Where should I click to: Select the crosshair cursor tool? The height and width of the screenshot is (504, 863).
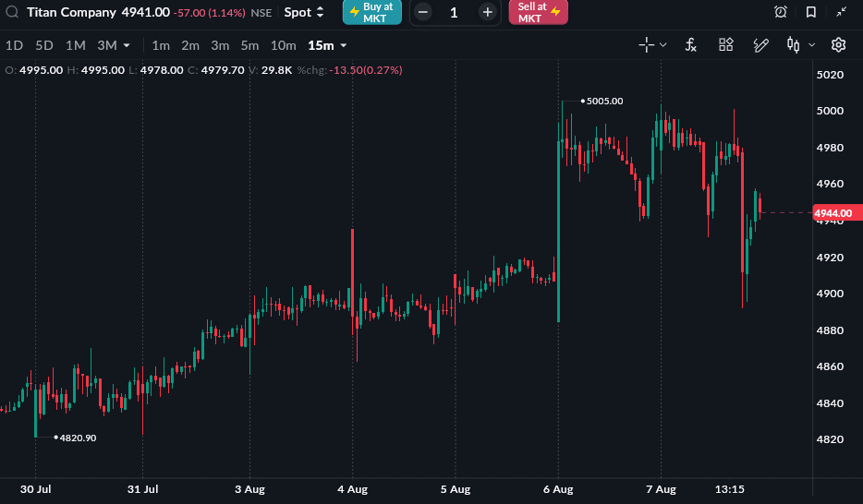click(x=646, y=45)
